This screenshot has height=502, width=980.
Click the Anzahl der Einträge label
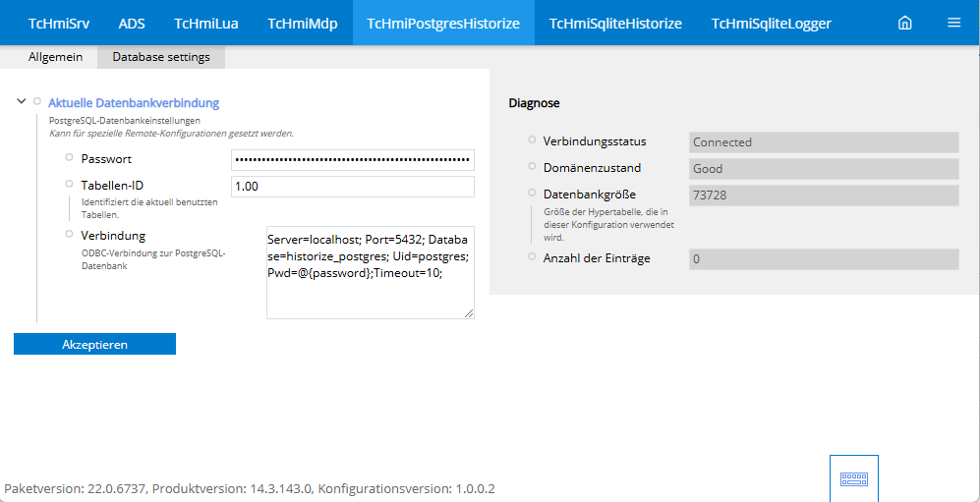[x=597, y=258]
